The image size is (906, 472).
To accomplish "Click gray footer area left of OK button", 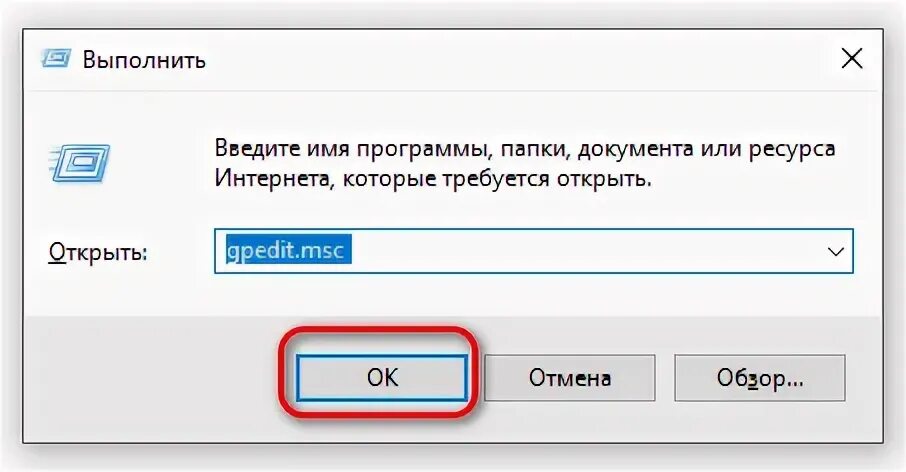I will [x=150, y=378].
